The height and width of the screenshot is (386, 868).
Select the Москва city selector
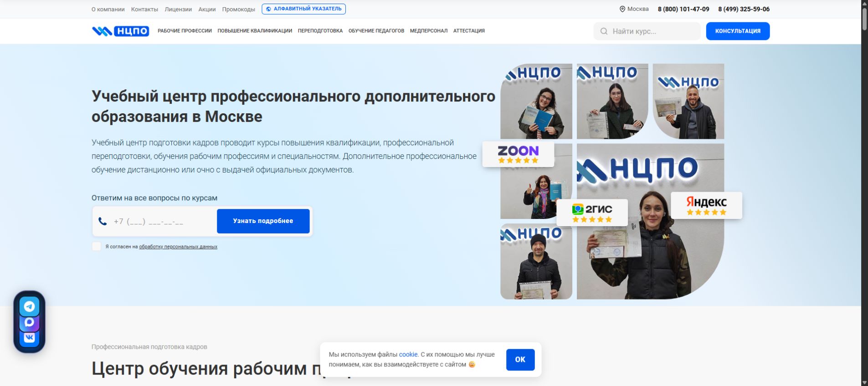pos(634,9)
